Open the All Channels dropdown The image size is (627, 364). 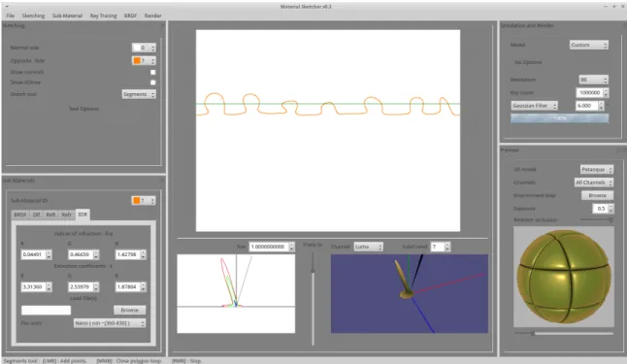(594, 182)
